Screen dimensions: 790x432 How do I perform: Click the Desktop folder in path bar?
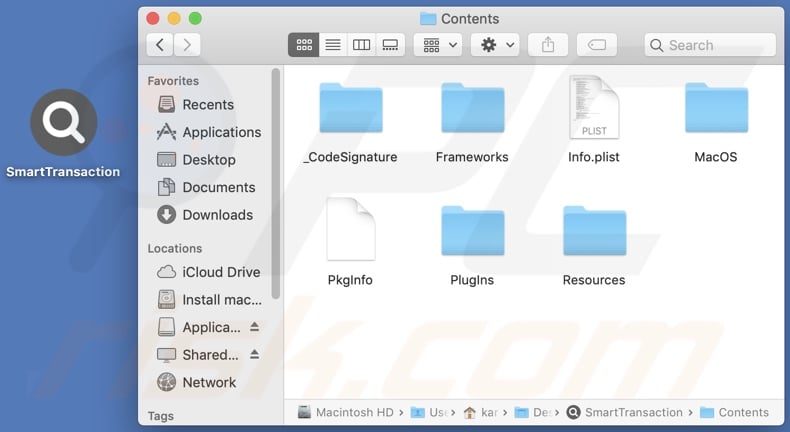click(533, 412)
